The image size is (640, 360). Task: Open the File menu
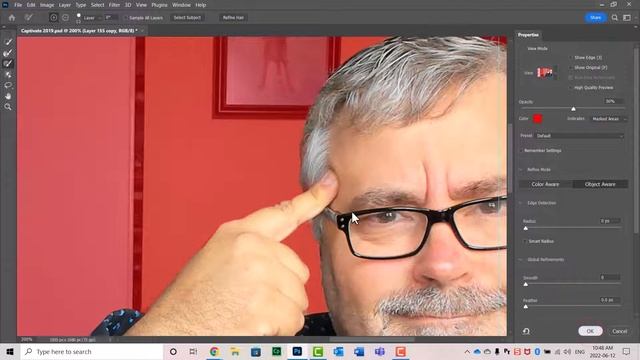tap(18, 5)
